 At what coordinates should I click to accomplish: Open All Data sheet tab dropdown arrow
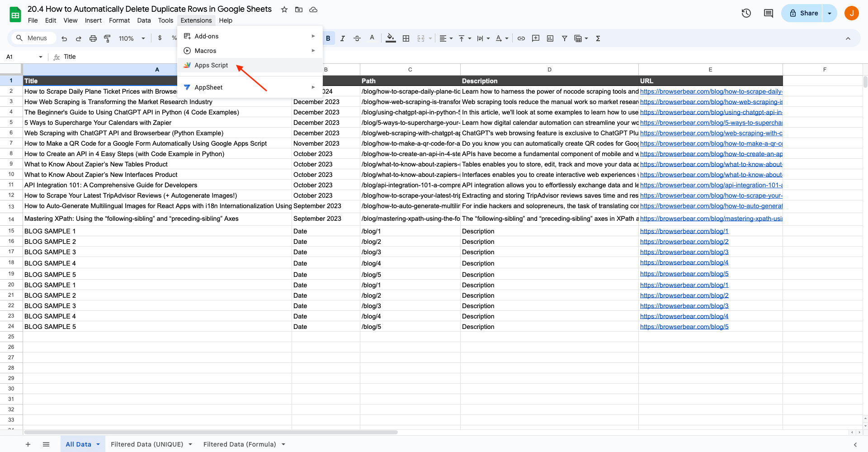98,444
